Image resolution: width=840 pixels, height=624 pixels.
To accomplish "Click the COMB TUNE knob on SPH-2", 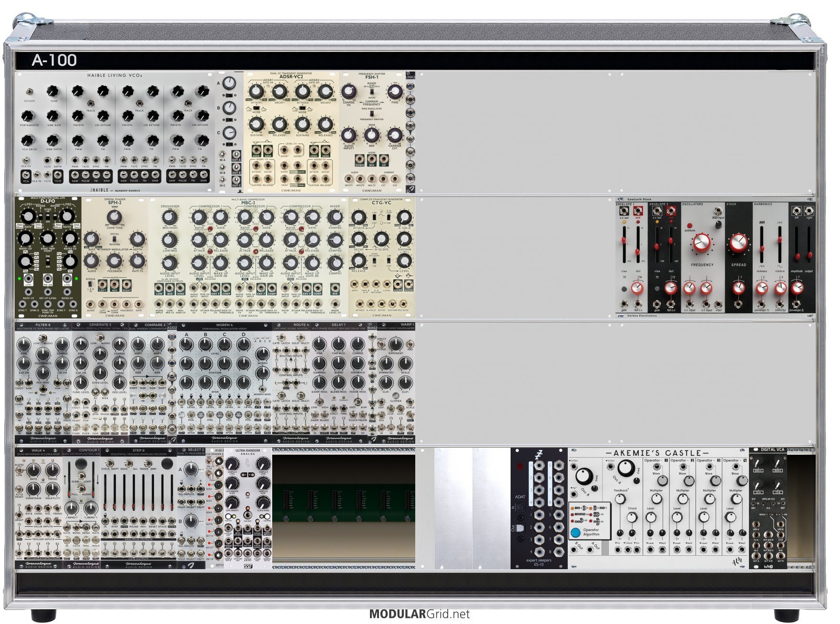I will click(114, 217).
